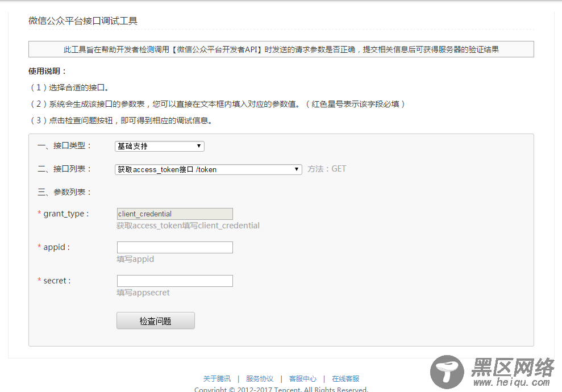This screenshot has width=562, height=392.
Task: Click hint text 填写appsecret
Action: [143, 293]
